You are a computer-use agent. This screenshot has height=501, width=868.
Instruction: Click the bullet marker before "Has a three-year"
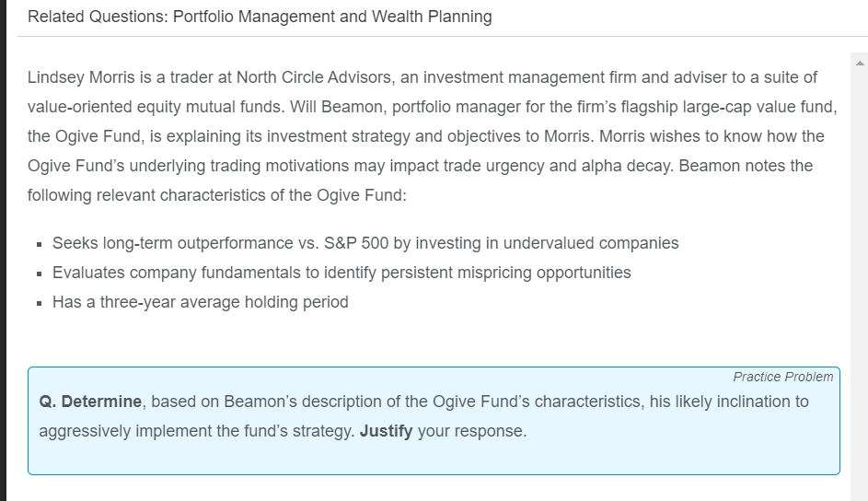pos(40,303)
